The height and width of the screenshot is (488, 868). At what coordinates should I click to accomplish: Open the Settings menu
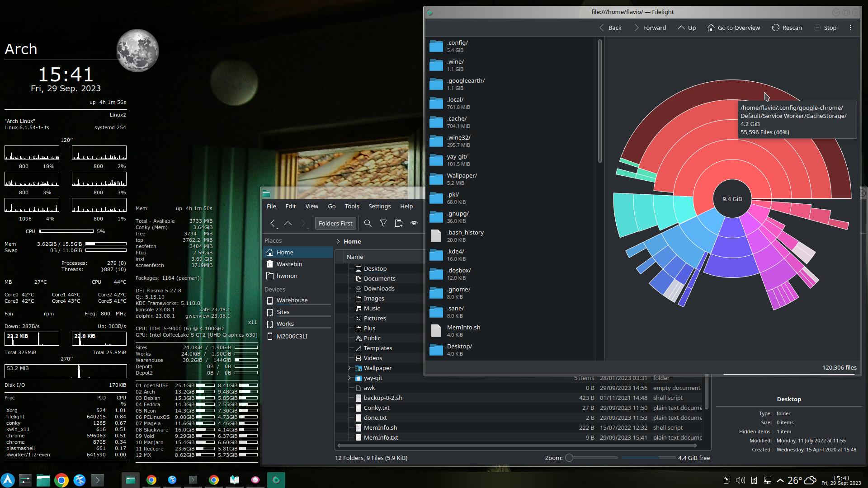[379, 206]
